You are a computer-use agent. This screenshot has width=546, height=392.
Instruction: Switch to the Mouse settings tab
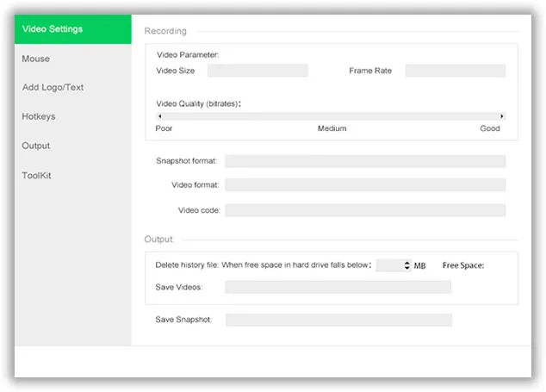(x=36, y=59)
